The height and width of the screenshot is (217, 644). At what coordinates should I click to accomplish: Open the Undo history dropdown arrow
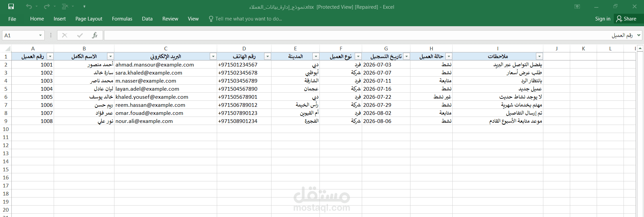point(37,6)
